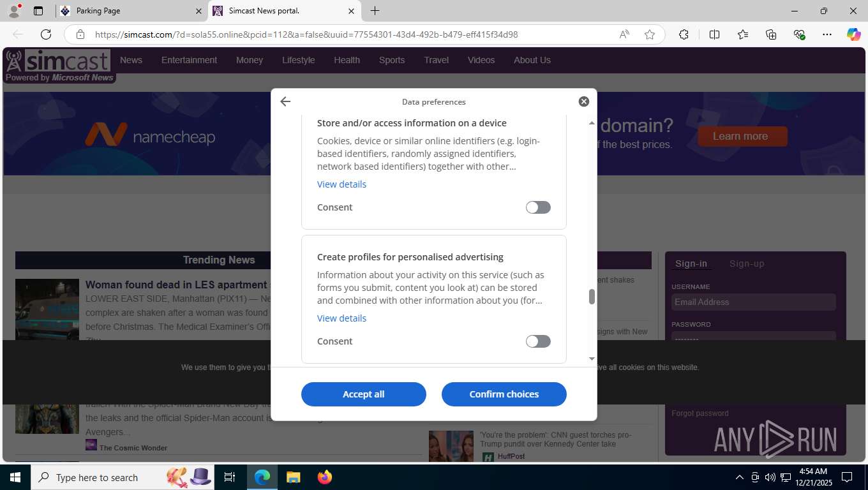The width and height of the screenshot is (868, 490).
Task: Click the Confirm choices button
Action: [x=504, y=394]
